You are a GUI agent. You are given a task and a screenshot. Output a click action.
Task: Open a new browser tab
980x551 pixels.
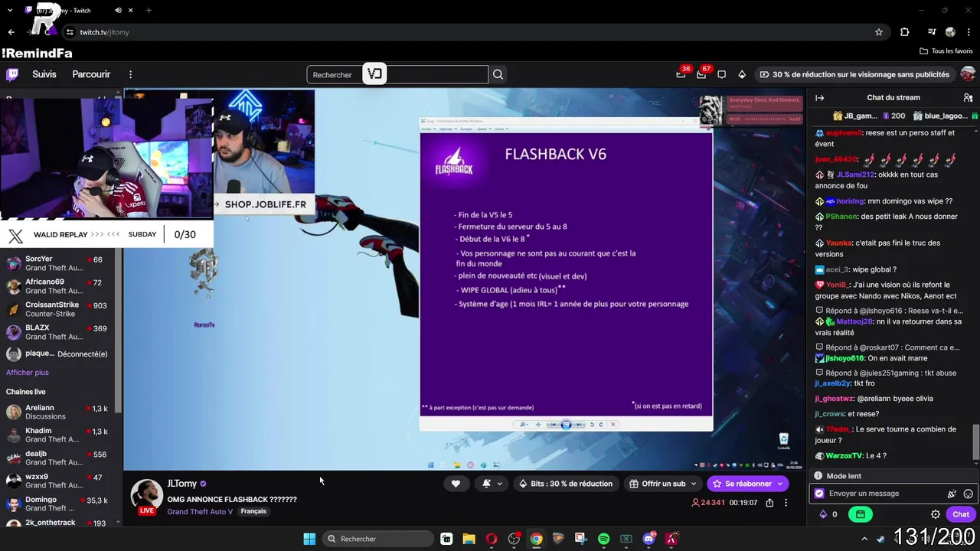(149, 11)
